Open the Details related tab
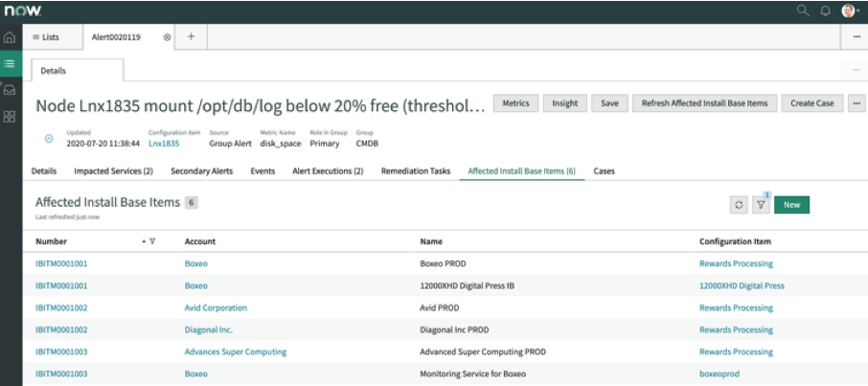The width and height of the screenshot is (868, 386). pos(44,171)
